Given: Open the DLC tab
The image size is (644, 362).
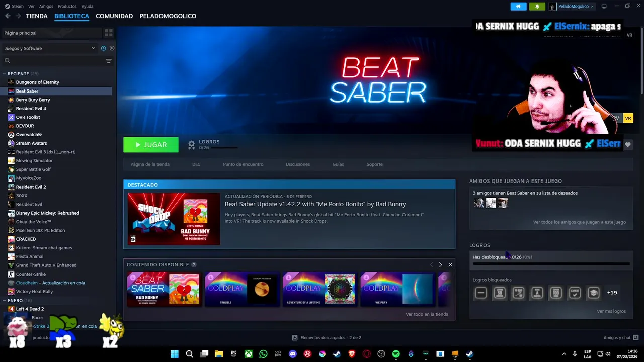Looking at the screenshot, I should pyautogui.click(x=196, y=164).
